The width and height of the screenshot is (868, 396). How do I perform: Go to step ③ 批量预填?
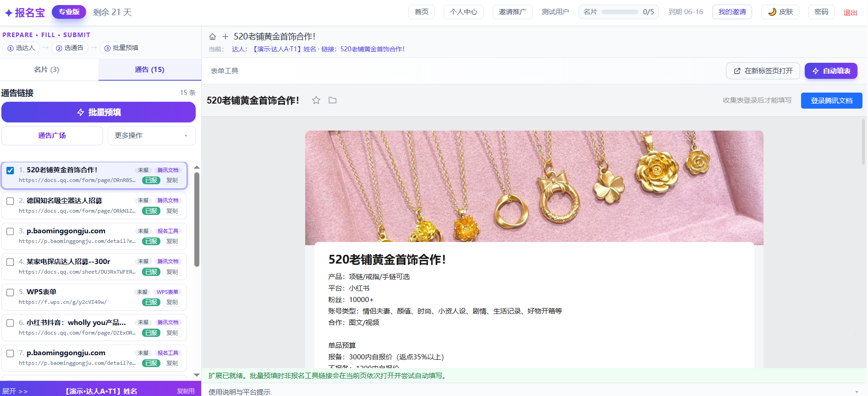(x=121, y=48)
